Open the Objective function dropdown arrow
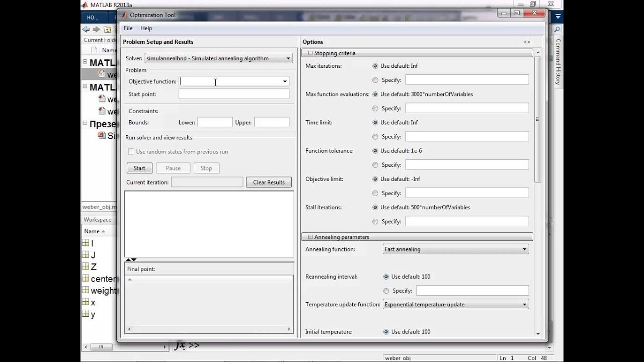The image size is (644, 362). tap(285, 81)
